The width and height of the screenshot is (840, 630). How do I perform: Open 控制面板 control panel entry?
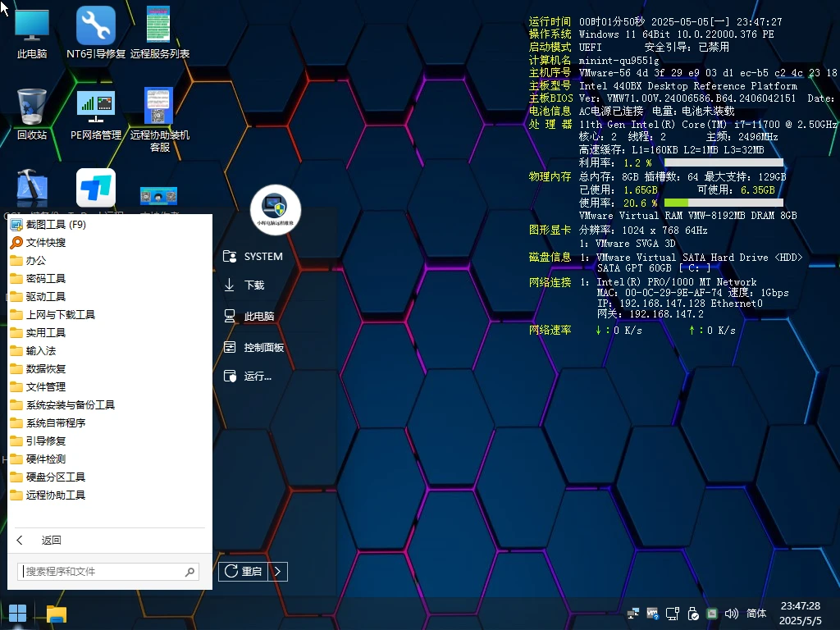[253, 347]
